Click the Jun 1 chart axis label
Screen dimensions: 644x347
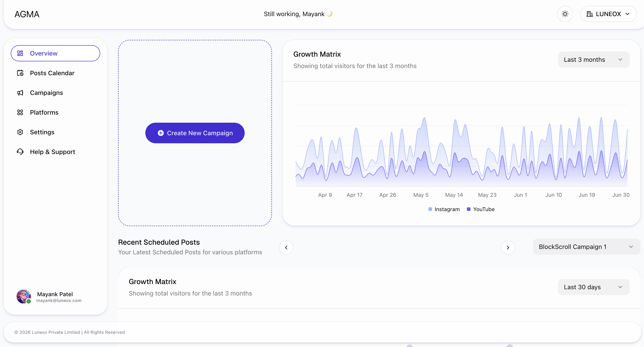pos(521,195)
